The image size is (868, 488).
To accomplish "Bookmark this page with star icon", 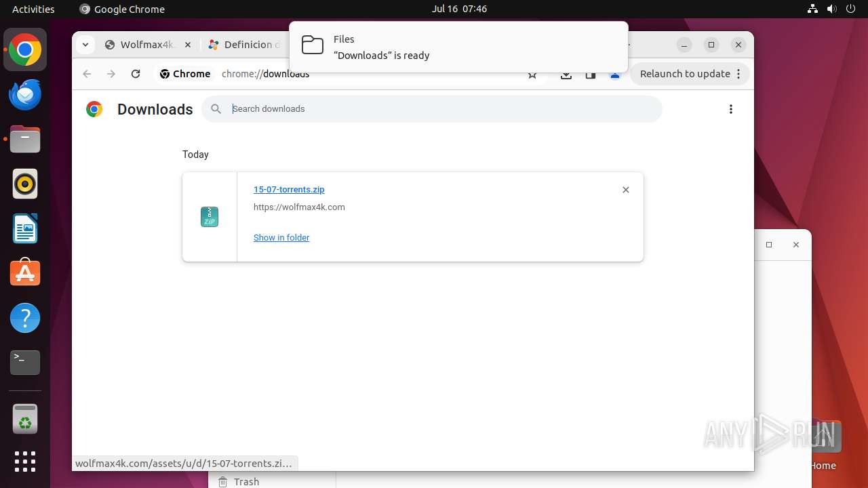I will 532,74.
